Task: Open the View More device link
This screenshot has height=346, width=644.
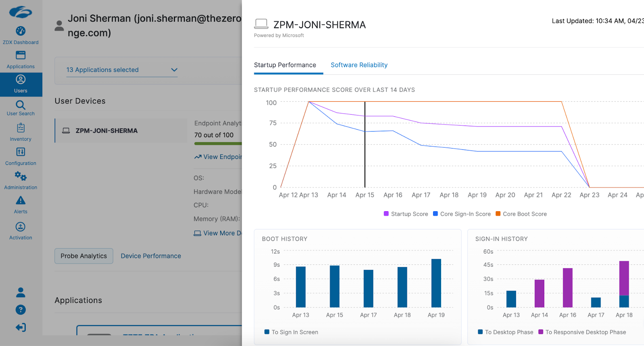Action: click(x=218, y=233)
